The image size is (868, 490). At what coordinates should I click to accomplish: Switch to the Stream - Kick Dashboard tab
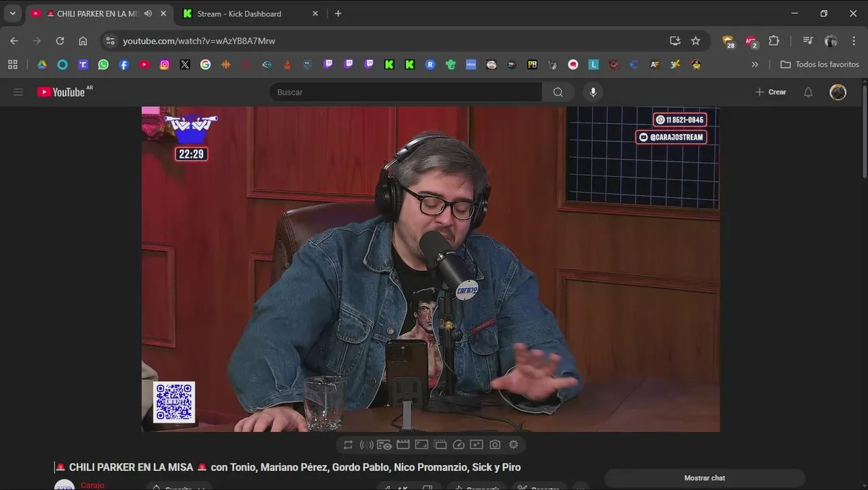239,14
